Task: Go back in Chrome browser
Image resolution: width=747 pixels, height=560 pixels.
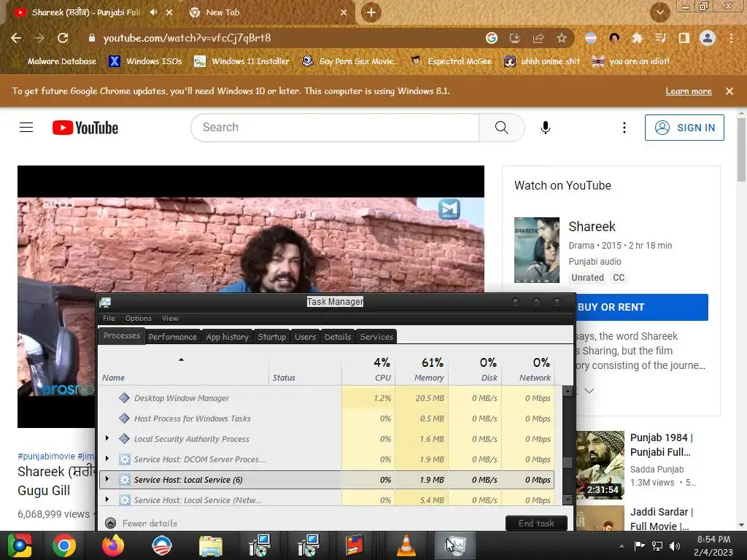Action: point(16,38)
